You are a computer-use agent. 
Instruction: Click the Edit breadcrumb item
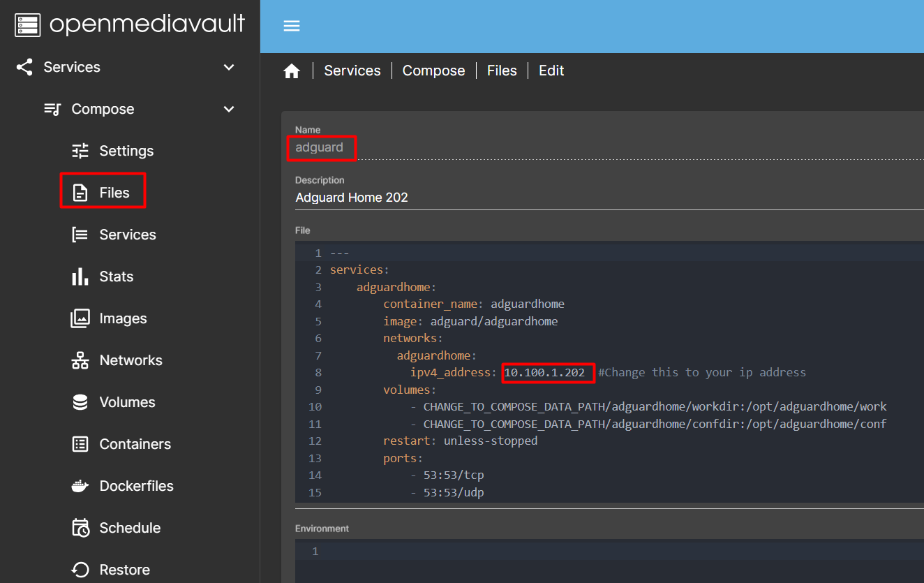pos(551,71)
